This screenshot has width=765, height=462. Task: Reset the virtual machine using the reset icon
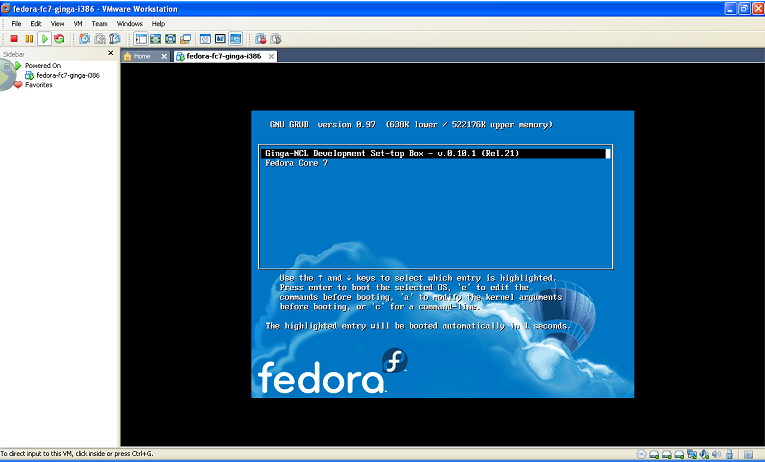click(x=59, y=39)
